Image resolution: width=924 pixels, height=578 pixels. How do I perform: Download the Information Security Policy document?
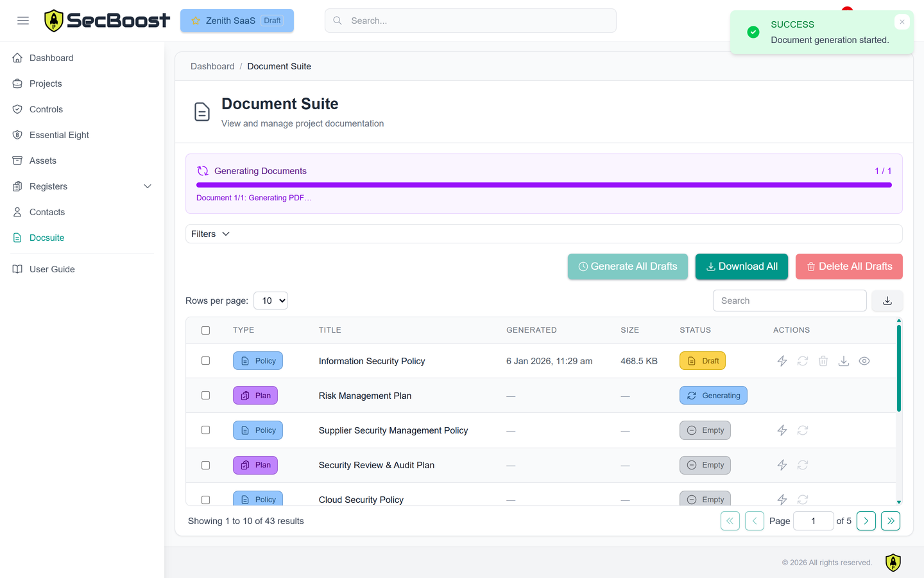pos(843,361)
